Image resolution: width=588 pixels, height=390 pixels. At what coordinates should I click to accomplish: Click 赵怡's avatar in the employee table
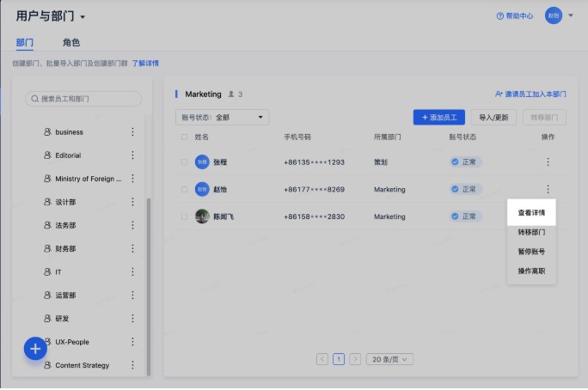(202, 189)
